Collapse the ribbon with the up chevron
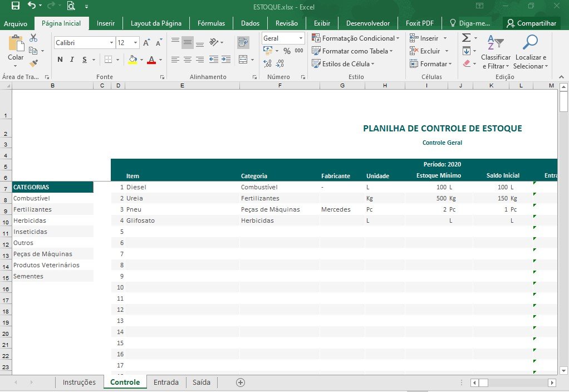This screenshot has width=569, height=392. (x=561, y=77)
